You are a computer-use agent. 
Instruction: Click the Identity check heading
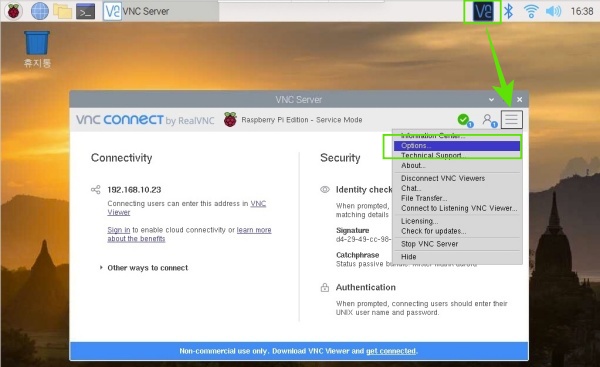pyautogui.click(x=364, y=189)
